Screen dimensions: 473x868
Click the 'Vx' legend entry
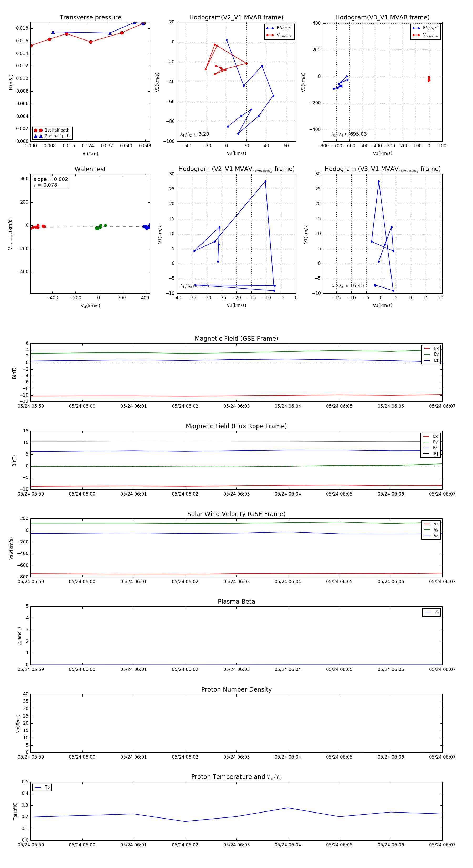[x=431, y=524]
